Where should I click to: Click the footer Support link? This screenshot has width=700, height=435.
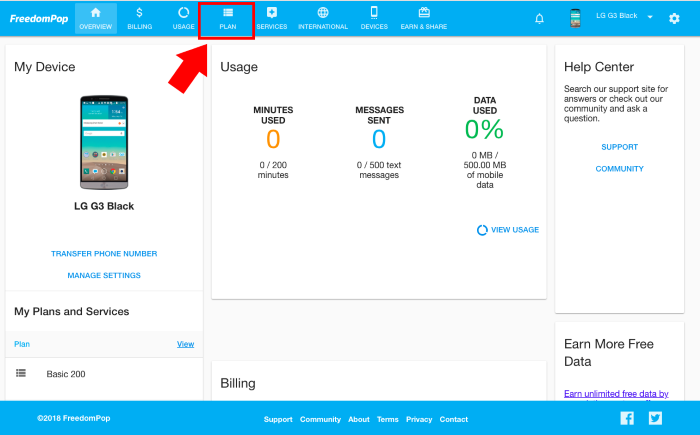[x=278, y=419]
